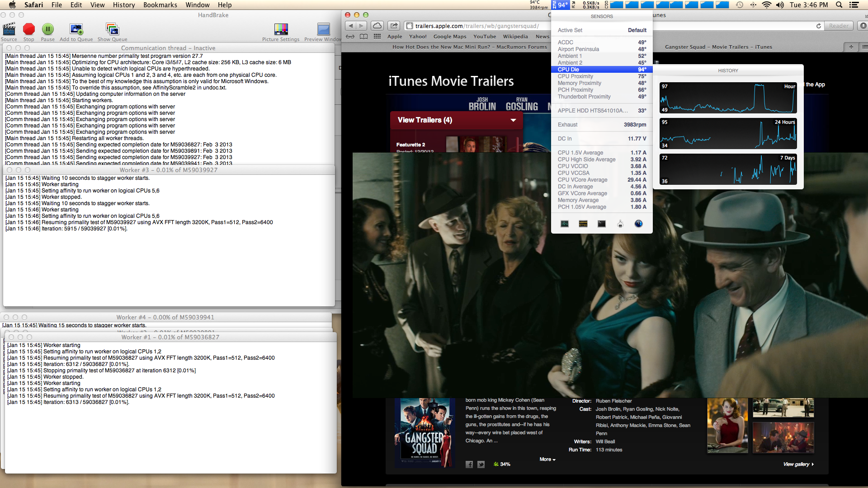Pause the HandBrake encode
This screenshot has width=868, height=488.
[x=47, y=29]
